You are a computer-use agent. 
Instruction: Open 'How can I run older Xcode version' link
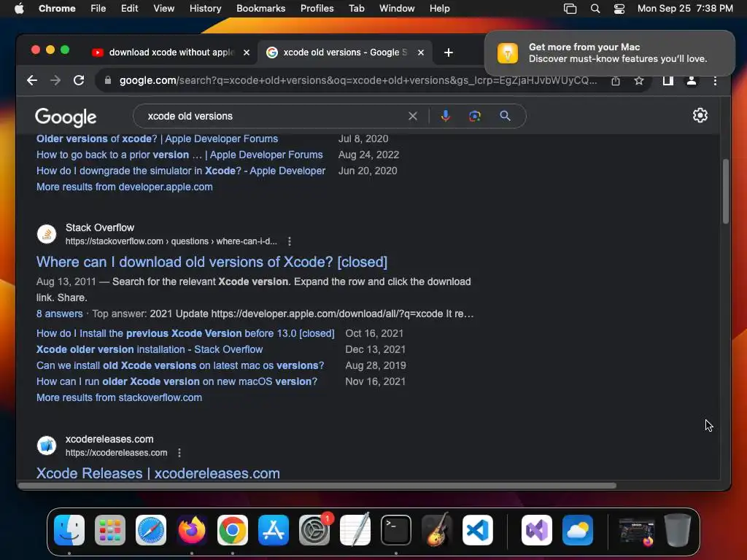coord(177,382)
